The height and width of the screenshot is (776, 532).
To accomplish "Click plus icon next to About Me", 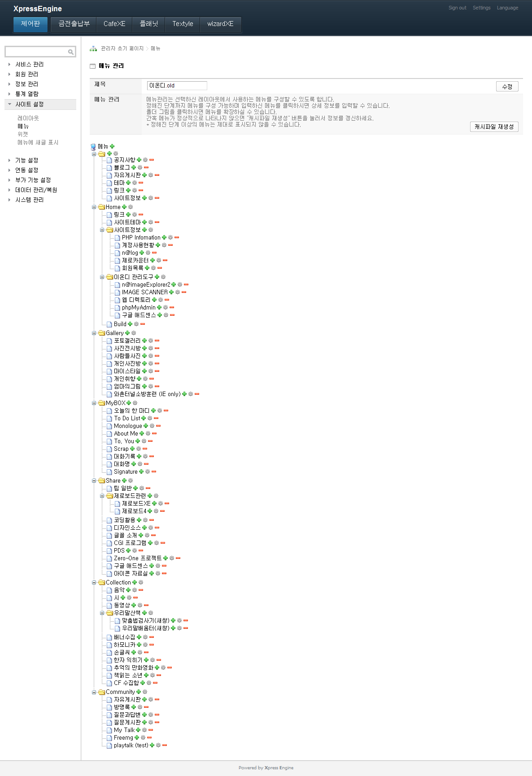I will click(142, 433).
